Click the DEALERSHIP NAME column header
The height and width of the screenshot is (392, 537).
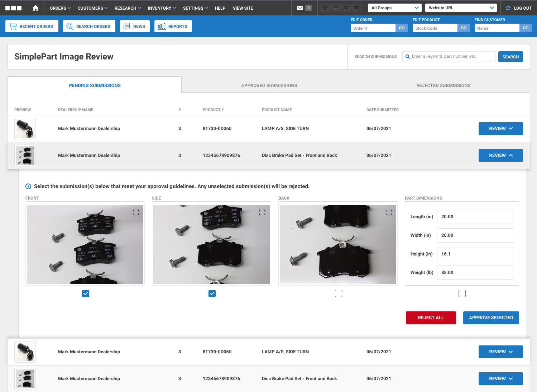[76, 110]
